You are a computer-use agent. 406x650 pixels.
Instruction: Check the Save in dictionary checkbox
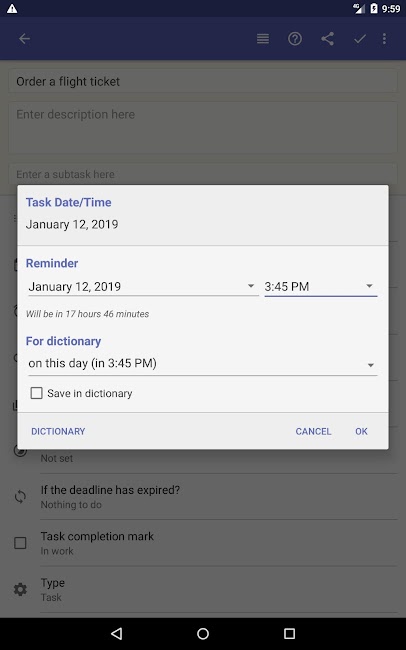(36, 393)
